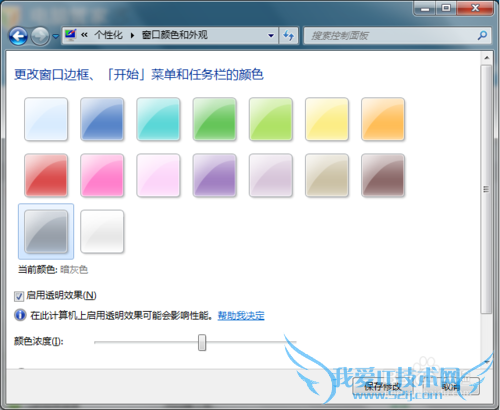Click the 搜索控制面板 search field
Image resolution: width=500 pixels, height=410 pixels.
tap(397, 35)
